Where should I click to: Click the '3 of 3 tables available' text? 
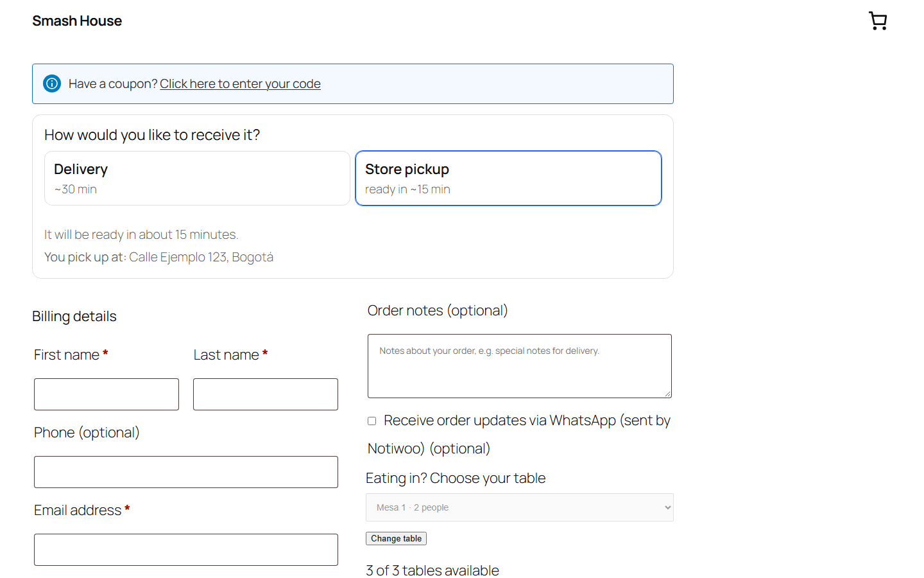click(x=432, y=570)
